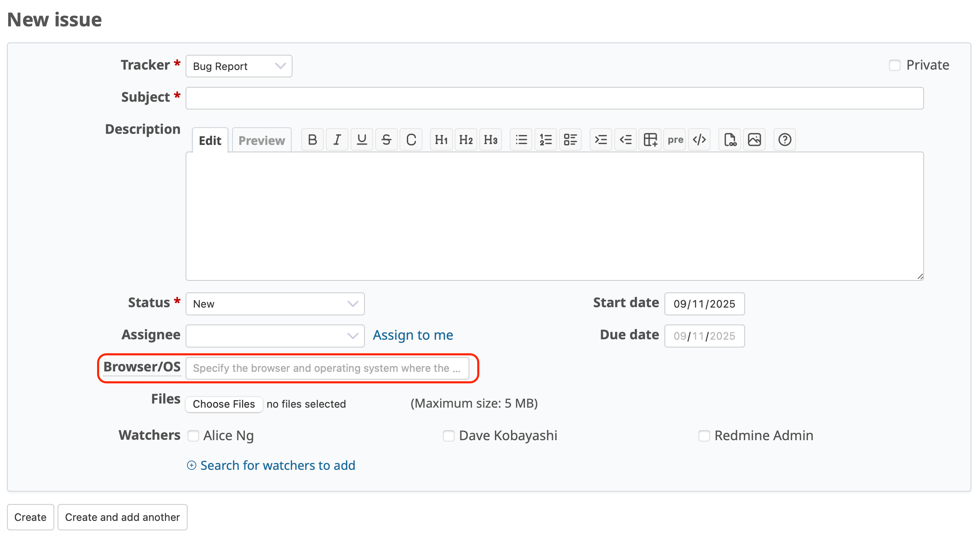The width and height of the screenshot is (980, 546).
Task: Create an ordered list via toolbar icon
Action: tap(546, 140)
